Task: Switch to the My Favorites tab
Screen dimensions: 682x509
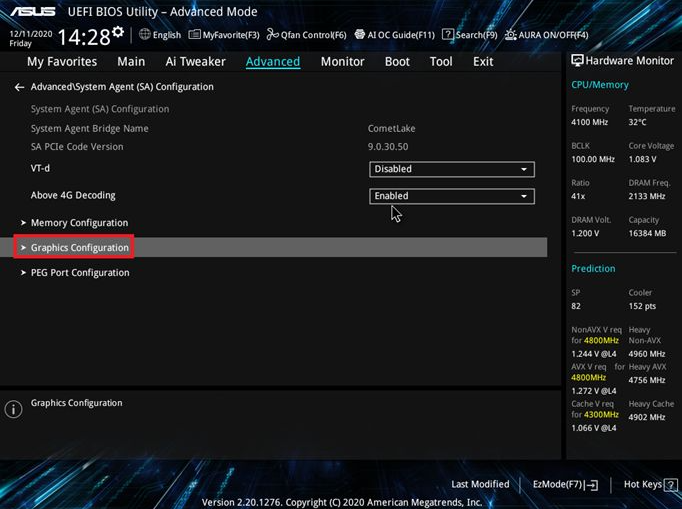Action: click(62, 62)
